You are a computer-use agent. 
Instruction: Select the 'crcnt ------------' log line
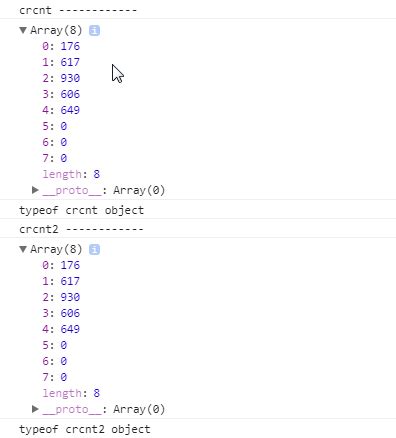78,10
